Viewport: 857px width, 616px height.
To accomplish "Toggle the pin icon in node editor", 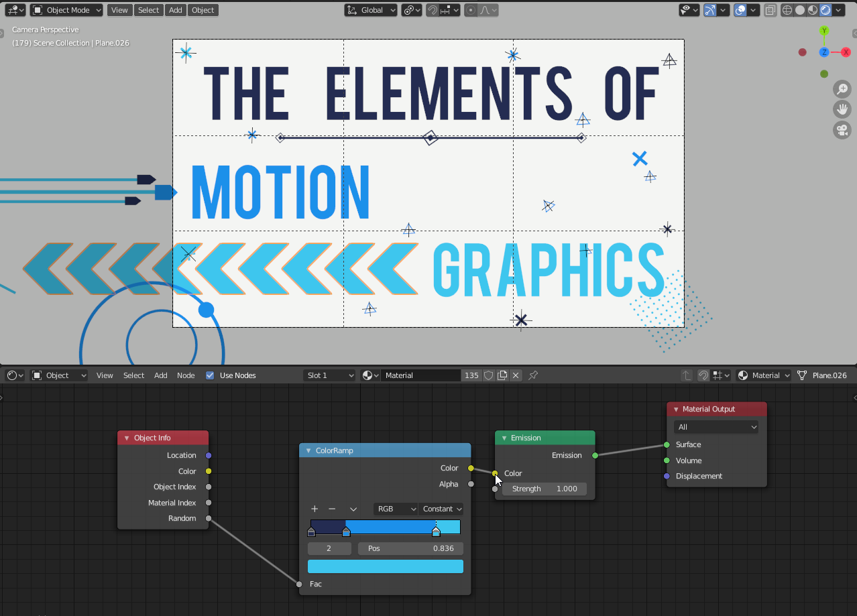I will click(533, 375).
